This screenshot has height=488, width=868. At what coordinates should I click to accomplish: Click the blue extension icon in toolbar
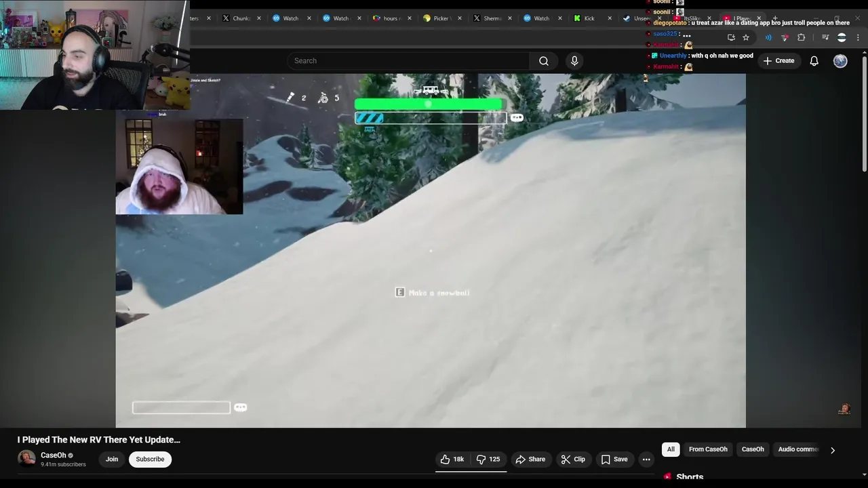pyautogui.click(x=768, y=37)
